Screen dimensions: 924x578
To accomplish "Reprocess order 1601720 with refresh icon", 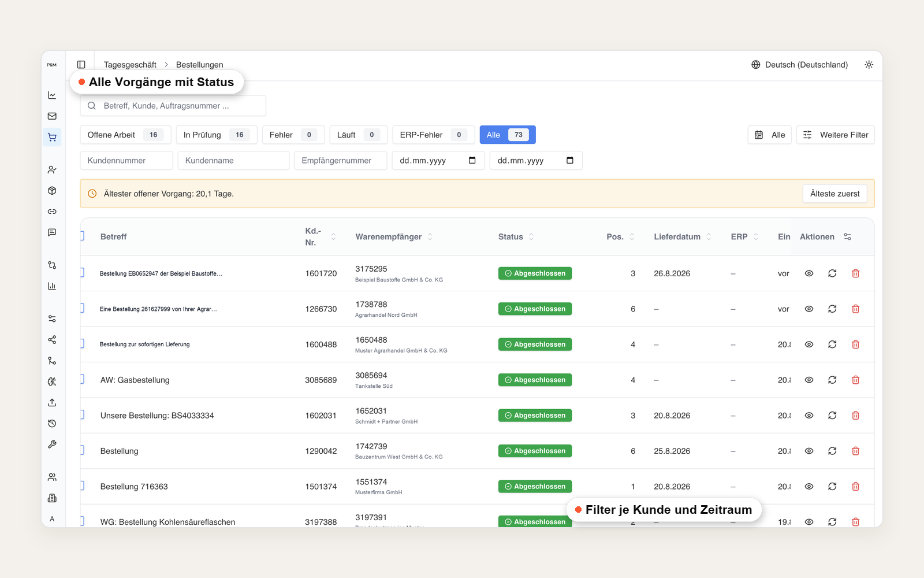I will point(832,273).
